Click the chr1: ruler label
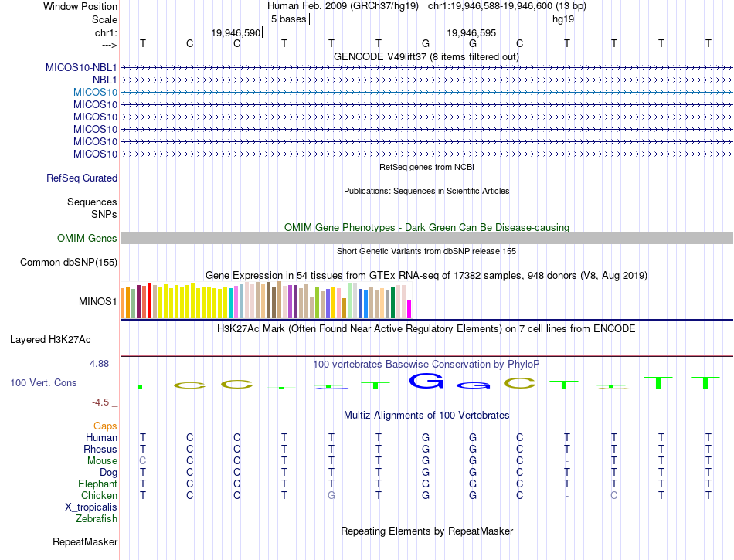734x560 pixels. (x=106, y=32)
